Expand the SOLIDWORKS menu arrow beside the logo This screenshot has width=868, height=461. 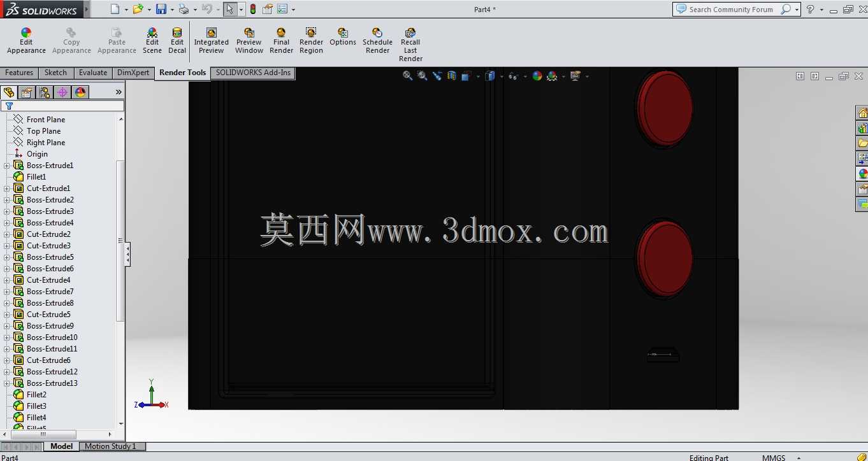pyautogui.click(x=87, y=9)
